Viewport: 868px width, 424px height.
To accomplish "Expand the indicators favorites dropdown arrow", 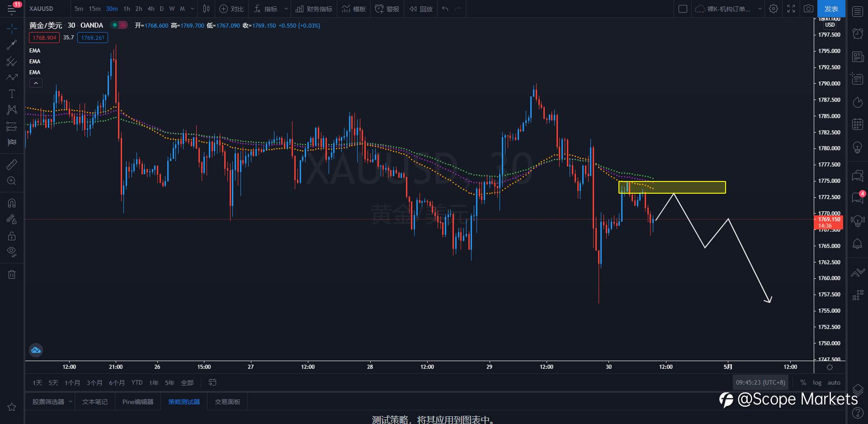I will (x=286, y=9).
